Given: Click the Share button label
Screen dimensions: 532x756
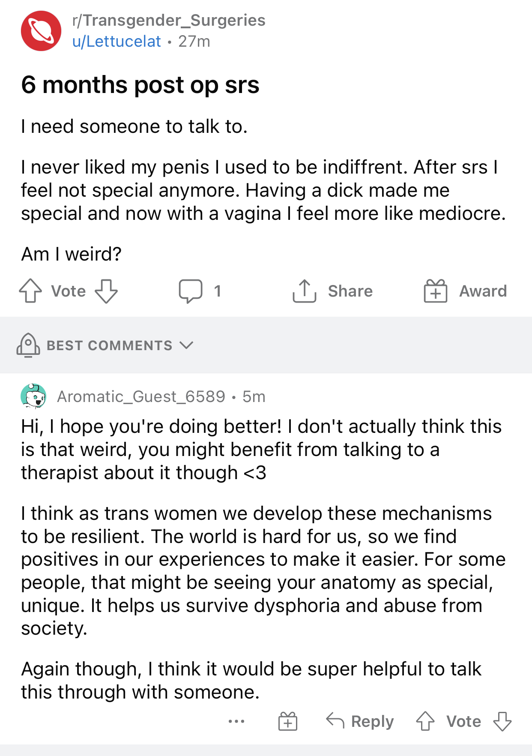Looking at the screenshot, I should tap(350, 291).
